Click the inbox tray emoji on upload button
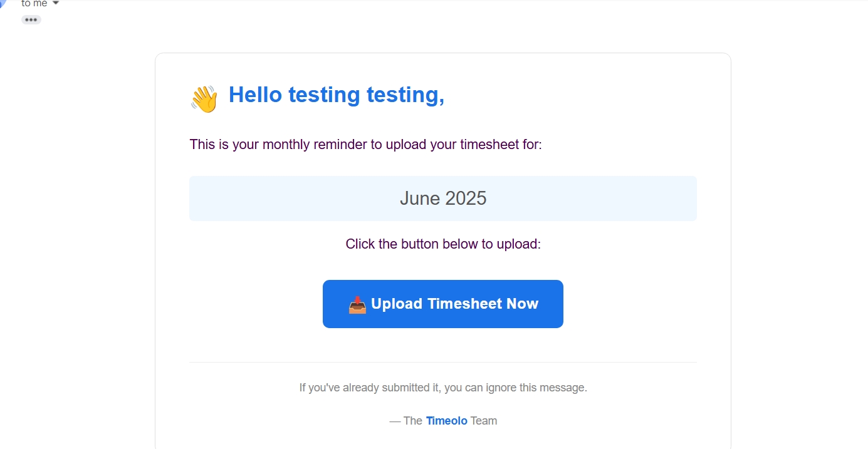Viewport: 868px width, 449px height. click(357, 305)
